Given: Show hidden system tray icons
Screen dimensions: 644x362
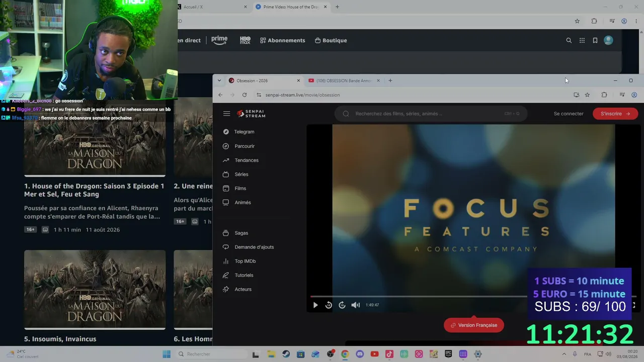Looking at the screenshot, I should tap(563, 354).
